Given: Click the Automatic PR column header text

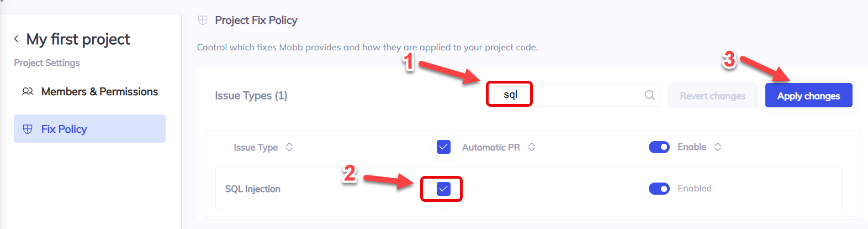Looking at the screenshot, I should (x=491, y=148).
